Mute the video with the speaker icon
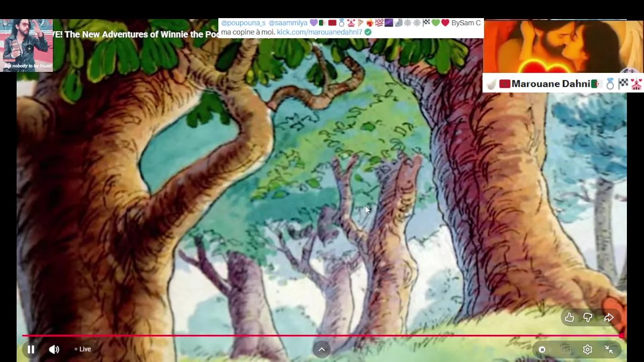Viewport: 644px width, 362px height. (x=54, y=349)
